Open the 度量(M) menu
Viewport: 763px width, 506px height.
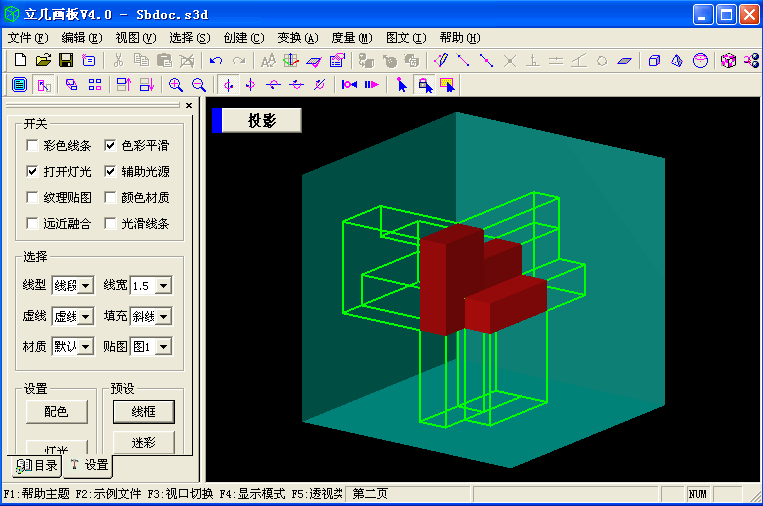click(x=352, y=38)
